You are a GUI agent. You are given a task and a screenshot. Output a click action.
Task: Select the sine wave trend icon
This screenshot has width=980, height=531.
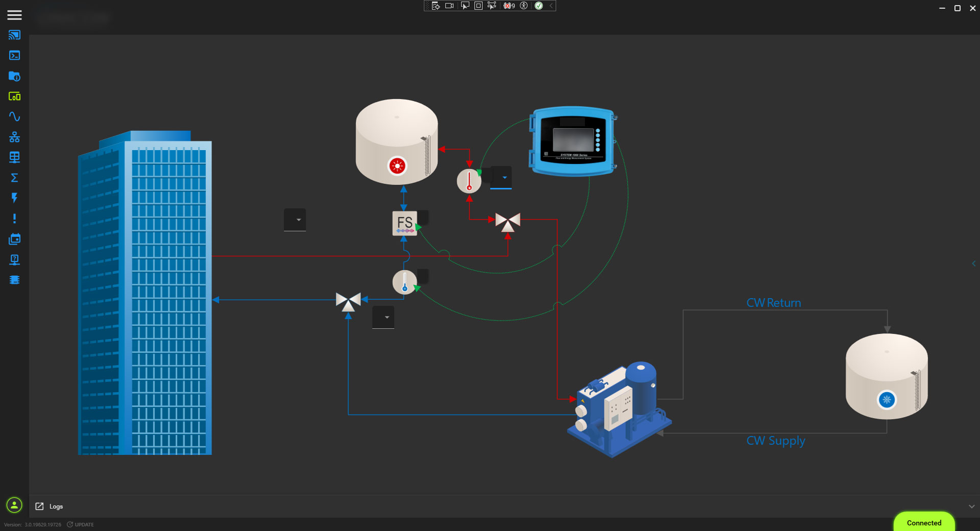coord(14,117)
